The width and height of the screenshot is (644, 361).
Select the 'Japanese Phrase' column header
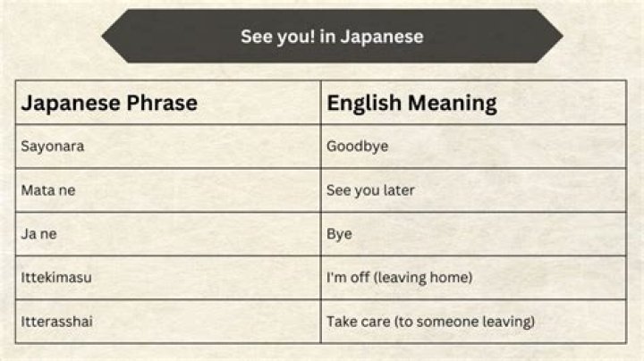[x=168, y=103]
